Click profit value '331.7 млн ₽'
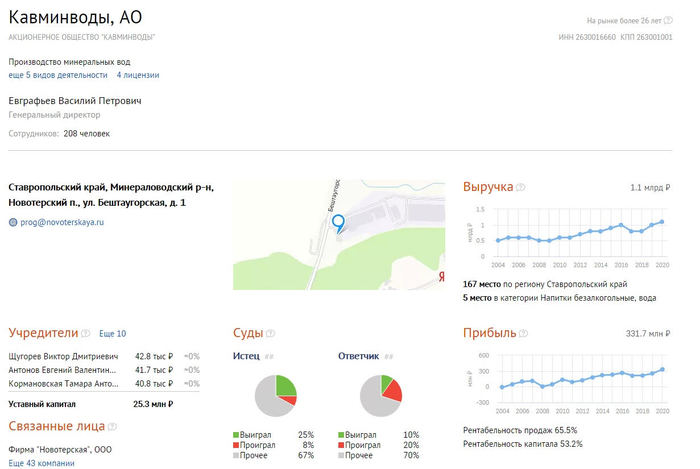This screenshot has height=469, width=700. 648,334
